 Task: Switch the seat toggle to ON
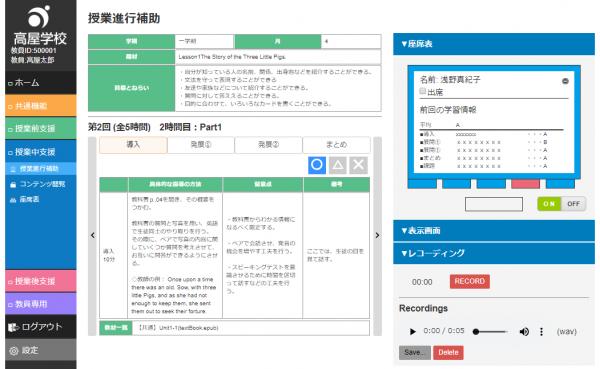[549, 204]
